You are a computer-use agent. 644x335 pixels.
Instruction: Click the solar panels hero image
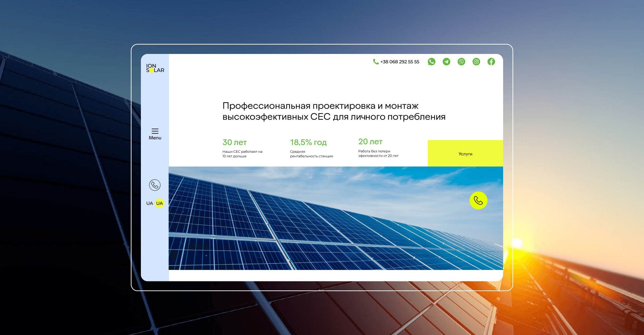[336, 218]
